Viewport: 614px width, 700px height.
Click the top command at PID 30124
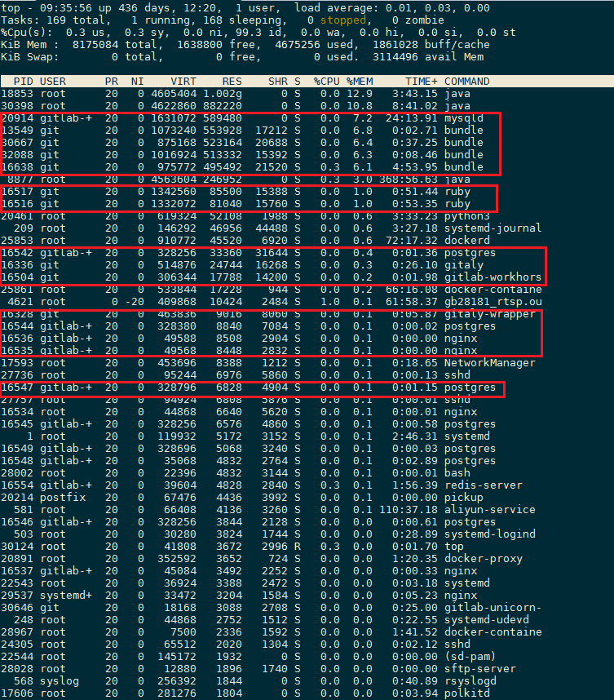(x=454, y=547)
